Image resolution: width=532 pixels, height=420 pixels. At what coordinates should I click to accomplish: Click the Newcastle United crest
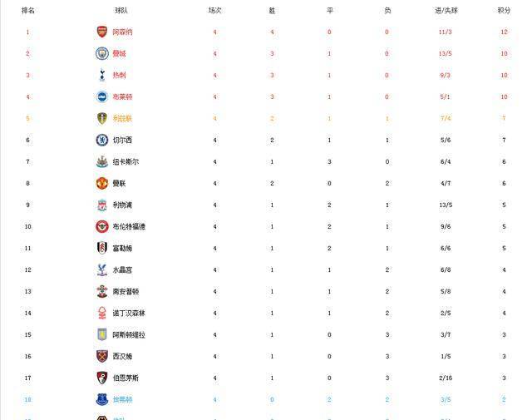[x=102, y=161]
